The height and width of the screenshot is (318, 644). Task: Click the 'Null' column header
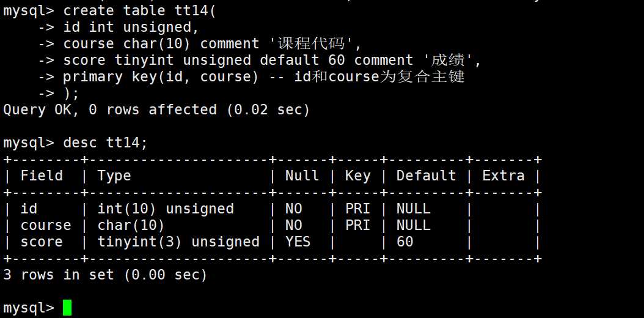[x=302, y=176]
